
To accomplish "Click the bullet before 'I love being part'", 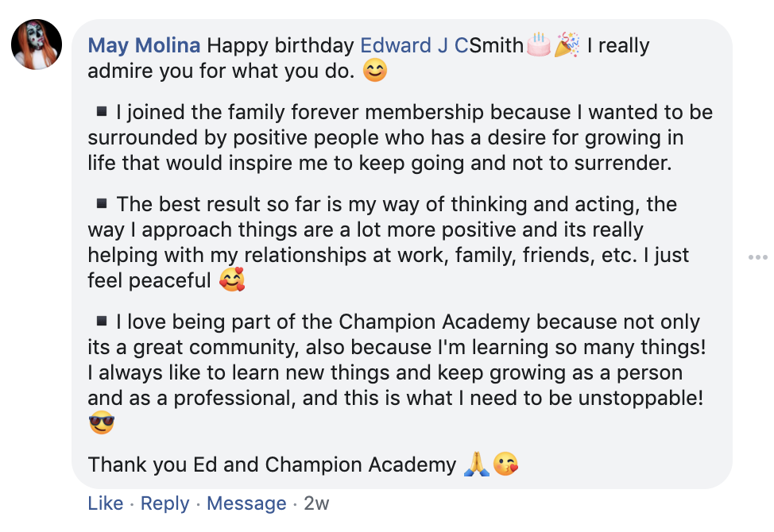I will tap(101, 321).
